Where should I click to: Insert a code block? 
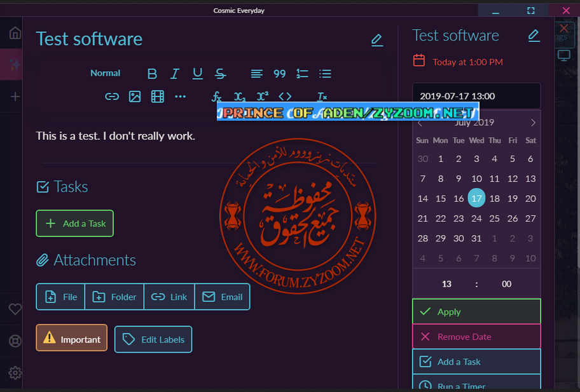[285, 97]
